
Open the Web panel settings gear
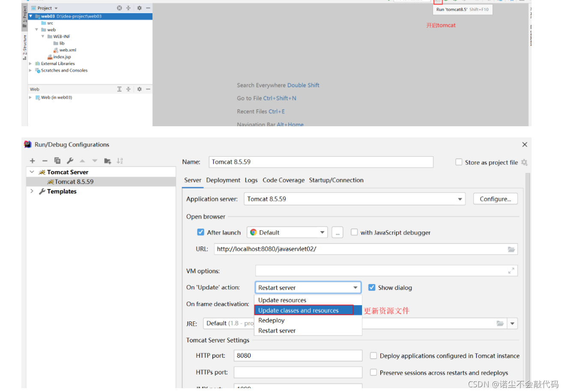coord(139,89)
